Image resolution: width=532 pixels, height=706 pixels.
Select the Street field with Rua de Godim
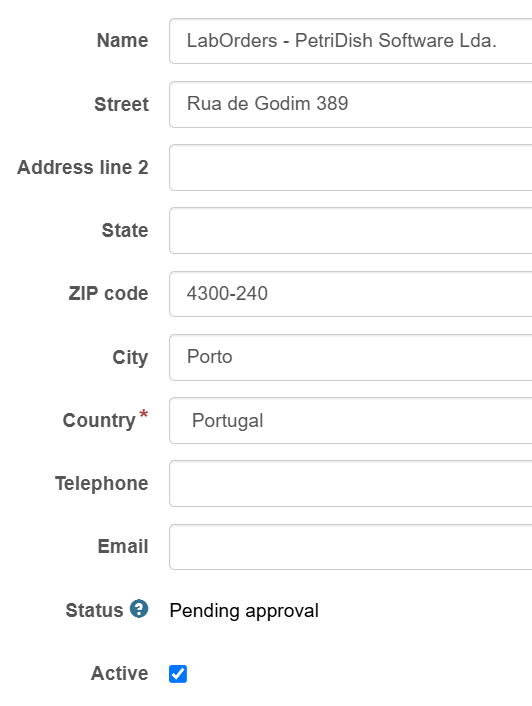[351, 104]
